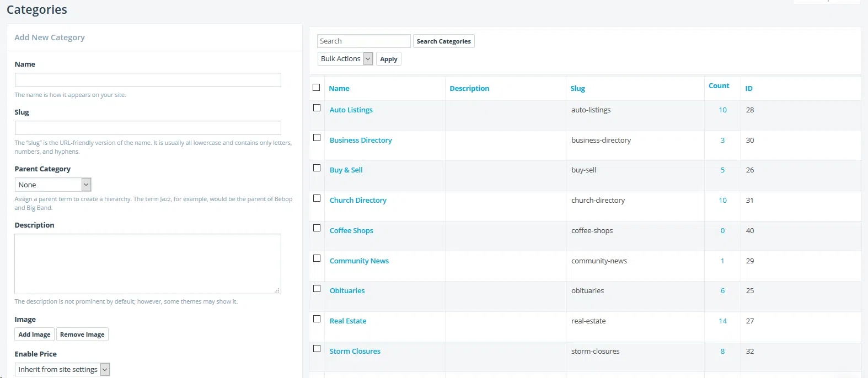The height and width of the screenshot is (378, 868).
Task: Click the Search Categories button
Action: tap(443, 41)
